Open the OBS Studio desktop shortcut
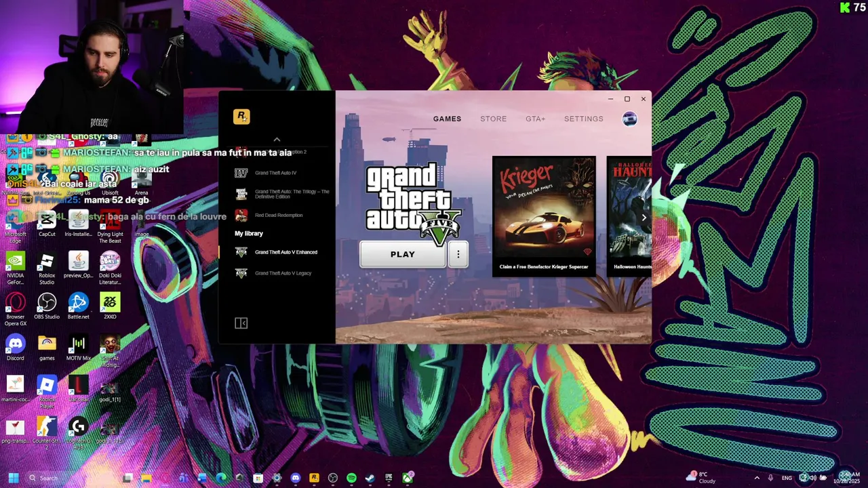This screenshot has width=868, height=488. click(x=47, y=306)
